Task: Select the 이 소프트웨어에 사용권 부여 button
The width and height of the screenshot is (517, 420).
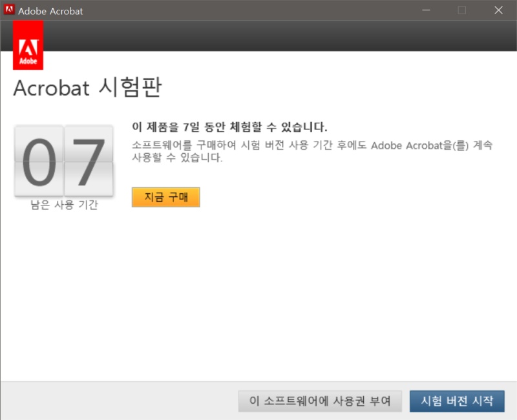Action: (321, 401)
